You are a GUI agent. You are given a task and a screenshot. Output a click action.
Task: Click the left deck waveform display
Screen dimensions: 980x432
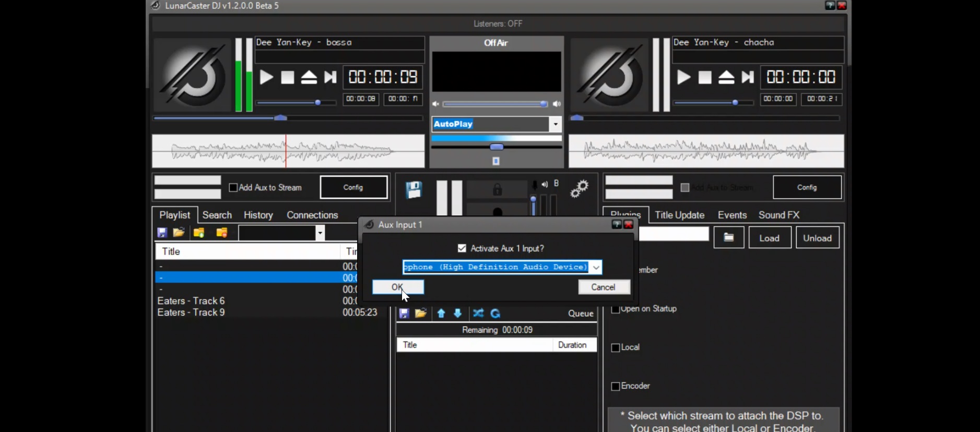click(288, 151)
